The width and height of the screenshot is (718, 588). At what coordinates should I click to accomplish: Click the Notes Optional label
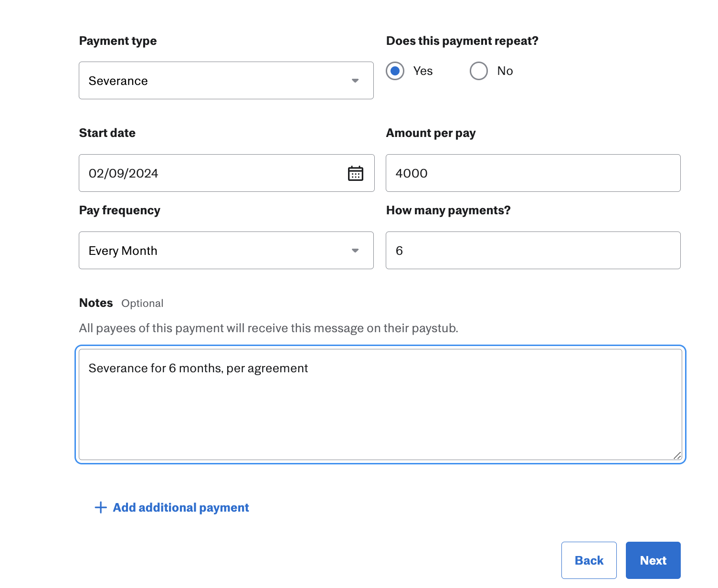121,303
